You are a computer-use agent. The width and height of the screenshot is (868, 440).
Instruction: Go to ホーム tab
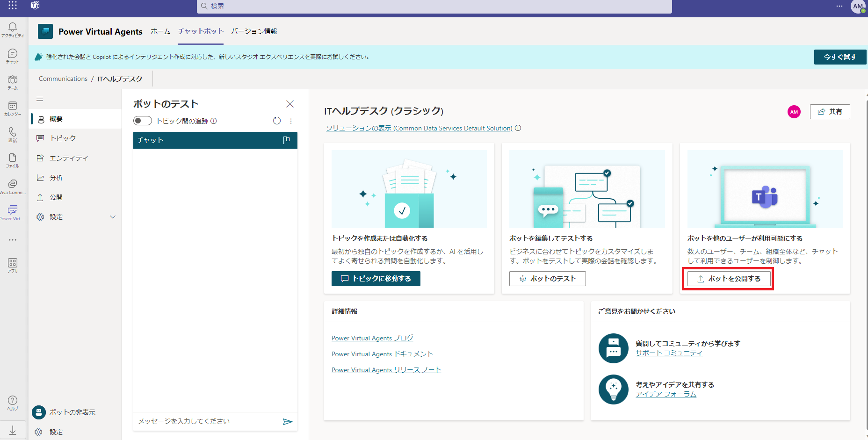160,31
